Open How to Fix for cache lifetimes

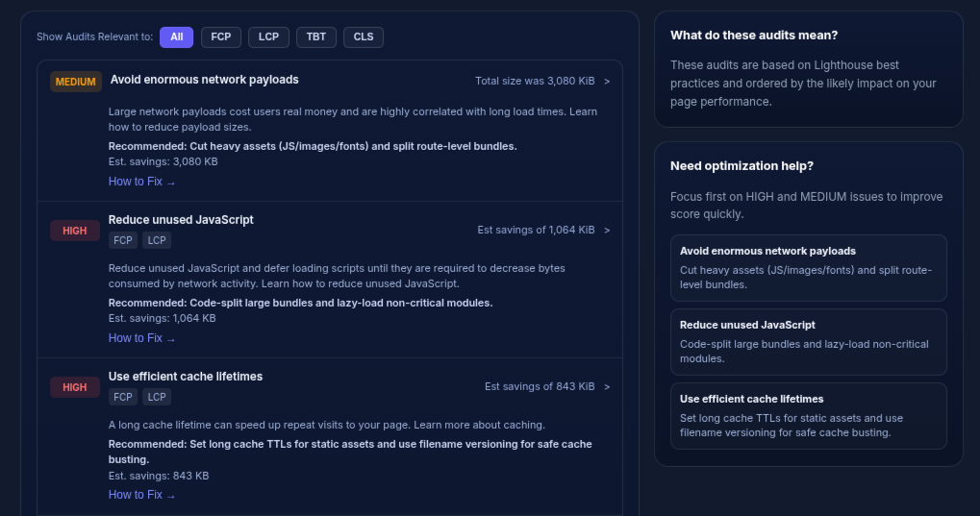[x=141, y=495]
